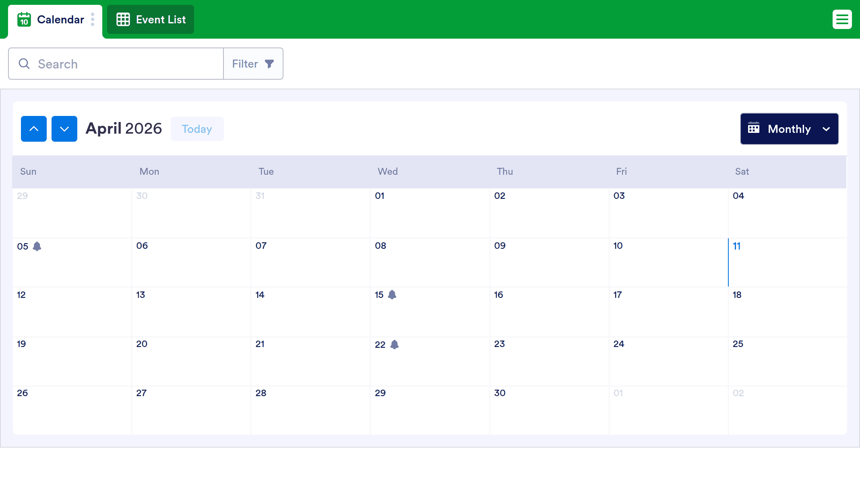Select the April 30 day cell
860x504 pixels.
point(549,410)
